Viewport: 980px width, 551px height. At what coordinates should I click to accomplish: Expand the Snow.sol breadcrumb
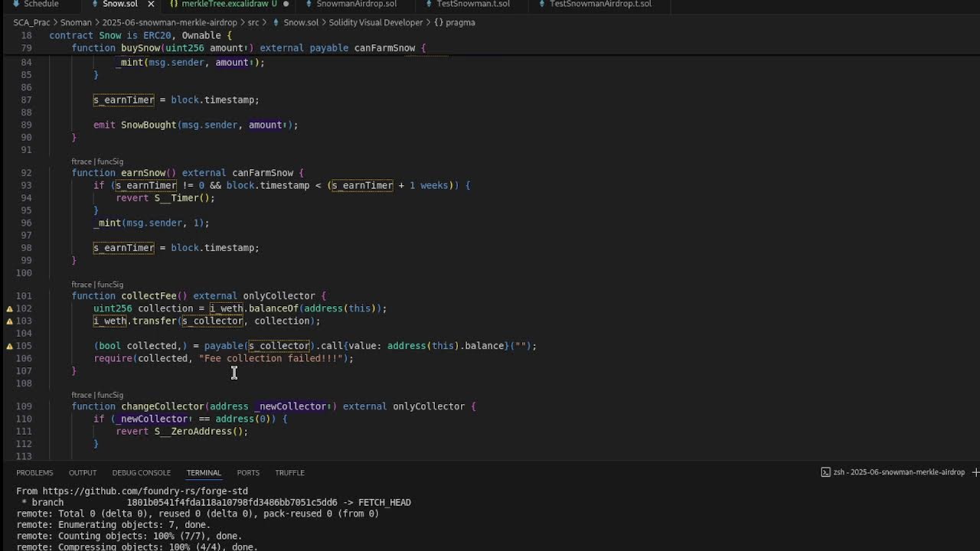[301, 22]
